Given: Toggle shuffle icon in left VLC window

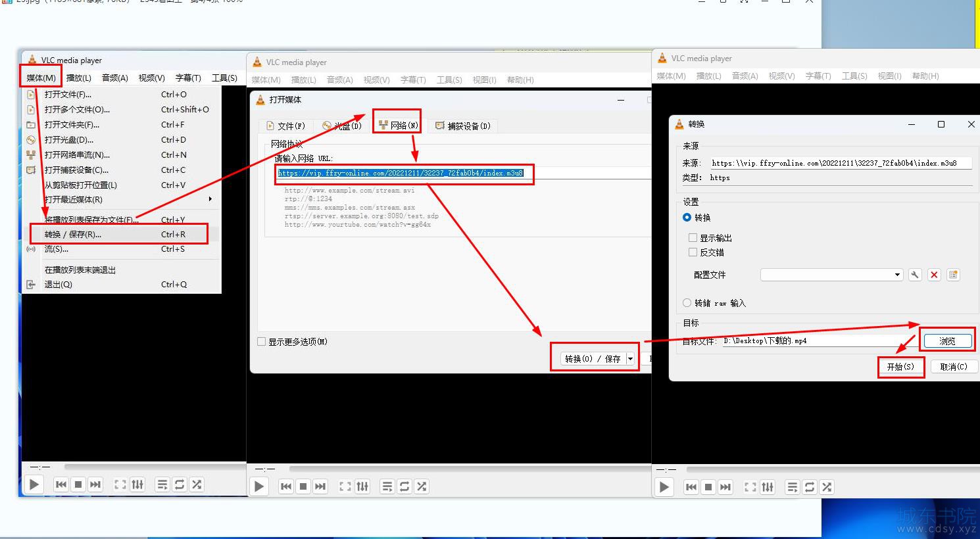Looking at the screenshot, I should click(197, 484).
